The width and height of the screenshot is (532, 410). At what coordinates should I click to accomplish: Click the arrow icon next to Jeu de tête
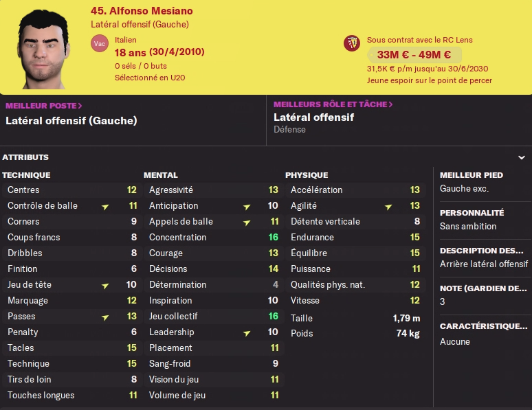(x=105, y=286)
